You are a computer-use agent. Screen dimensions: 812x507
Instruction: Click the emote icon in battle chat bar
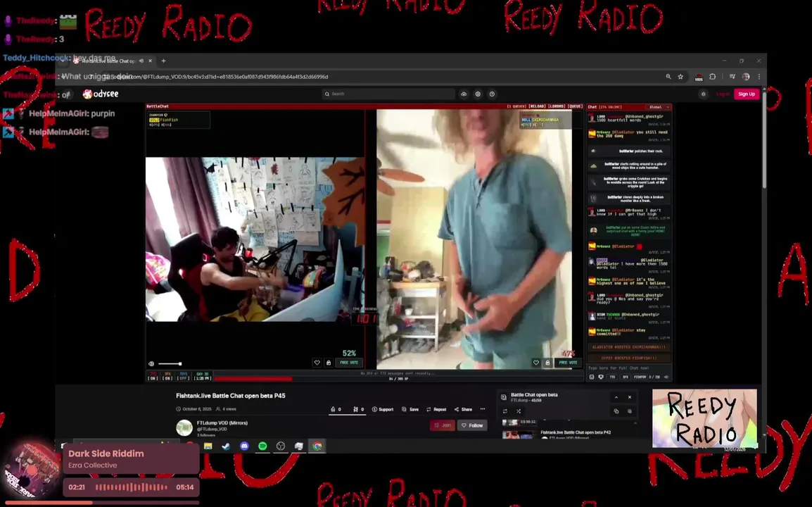(x=592, y=377)
